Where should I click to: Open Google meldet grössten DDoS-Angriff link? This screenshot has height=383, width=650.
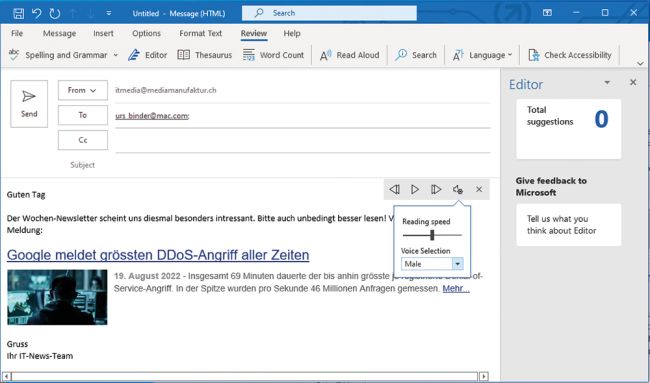tap(158, 255)
